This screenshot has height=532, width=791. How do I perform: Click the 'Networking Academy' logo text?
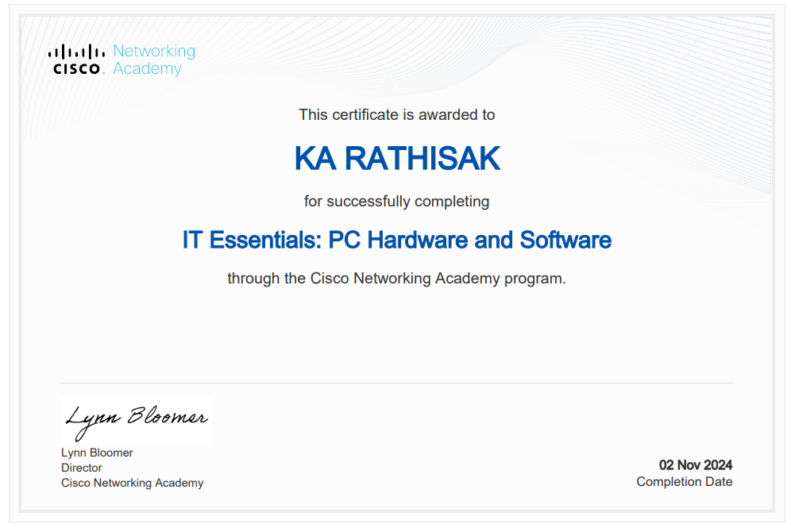coord(154,60)
